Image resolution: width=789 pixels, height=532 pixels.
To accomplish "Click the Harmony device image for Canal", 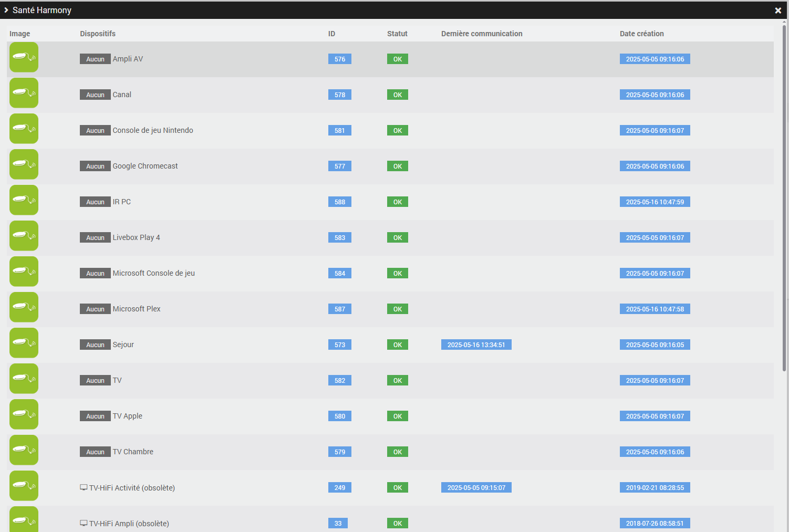I will point(24,93).
